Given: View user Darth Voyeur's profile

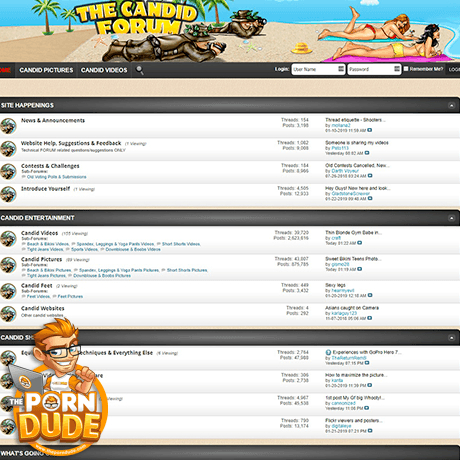Looking at the screenshot, I should pos(345,170).
